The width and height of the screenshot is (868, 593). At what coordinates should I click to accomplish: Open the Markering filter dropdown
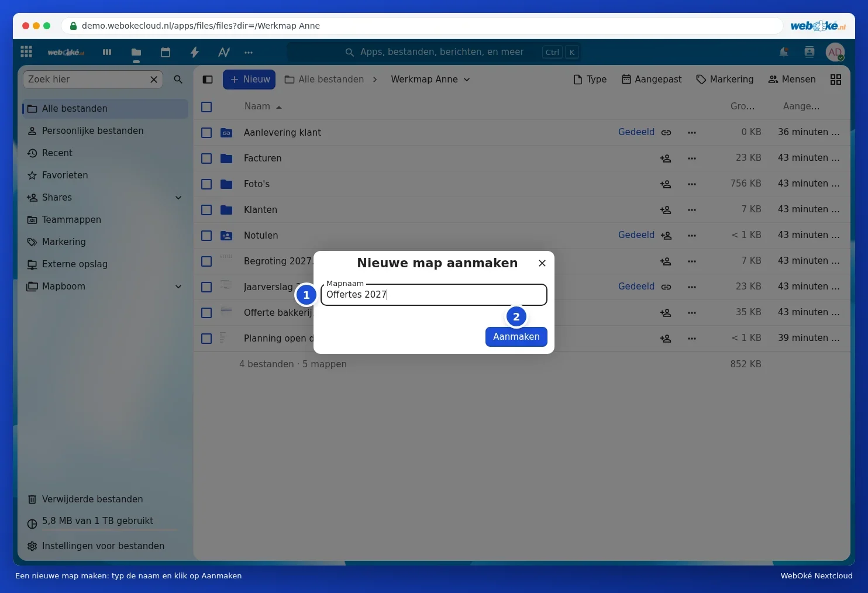[x=725, y=80]
